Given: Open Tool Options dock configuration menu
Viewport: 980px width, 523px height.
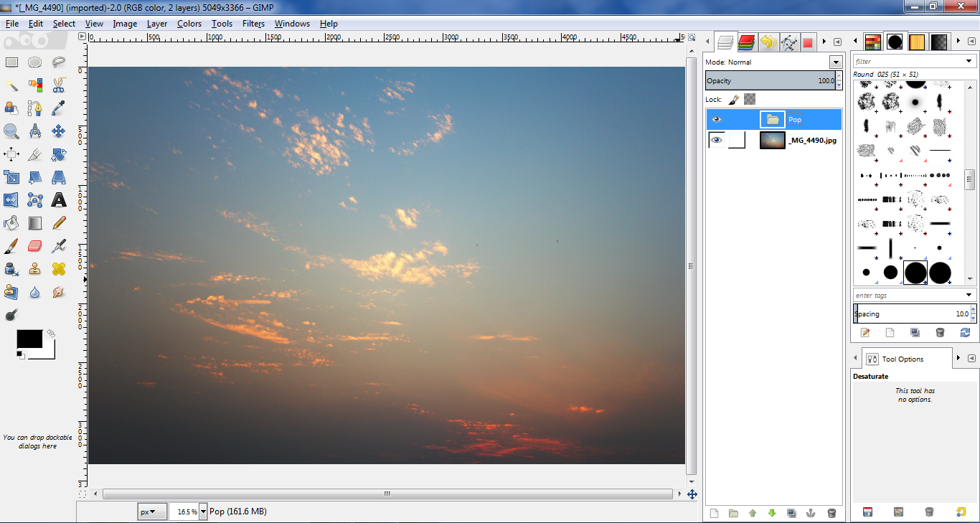Looking at the screenshot, I should pyautogui.click(x=971, y=358).
